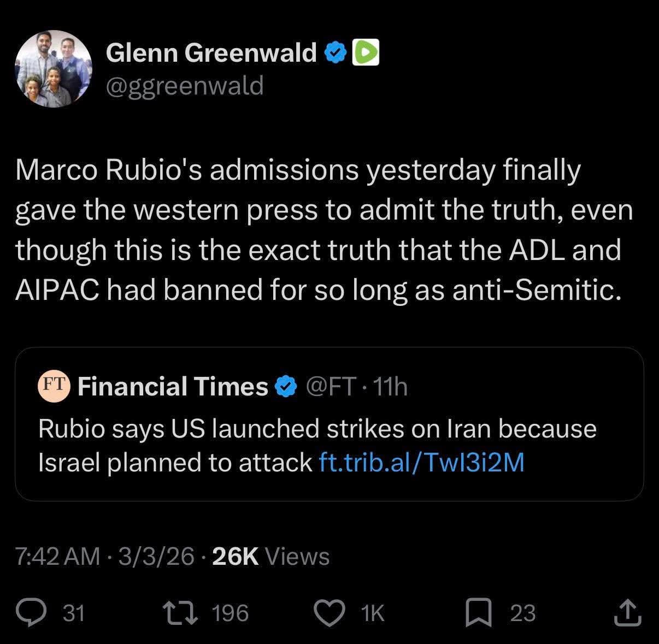Screen dimensions: 659x644
Task: Click the green Rumble affiliate badge
Action: coord(366,53)
